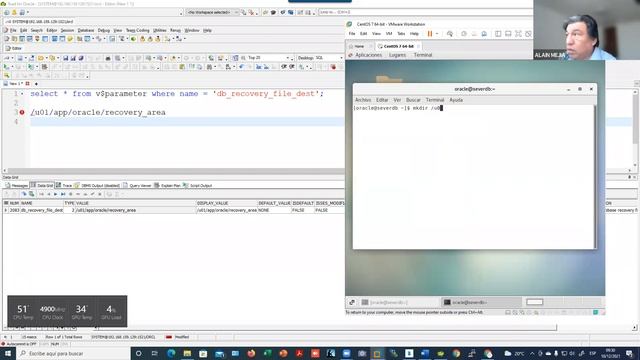Click the error marker on editor line 3

(x=22, y=112)
